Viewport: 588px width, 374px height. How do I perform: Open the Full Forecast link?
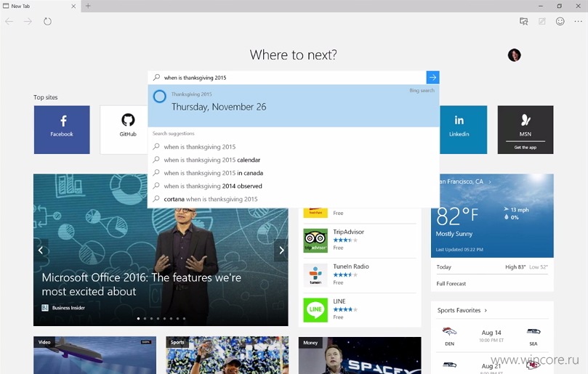[x=451, y=284]
